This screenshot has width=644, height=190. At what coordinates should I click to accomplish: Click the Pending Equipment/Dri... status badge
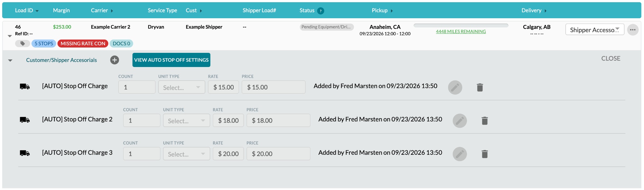(x=327, y=27)
